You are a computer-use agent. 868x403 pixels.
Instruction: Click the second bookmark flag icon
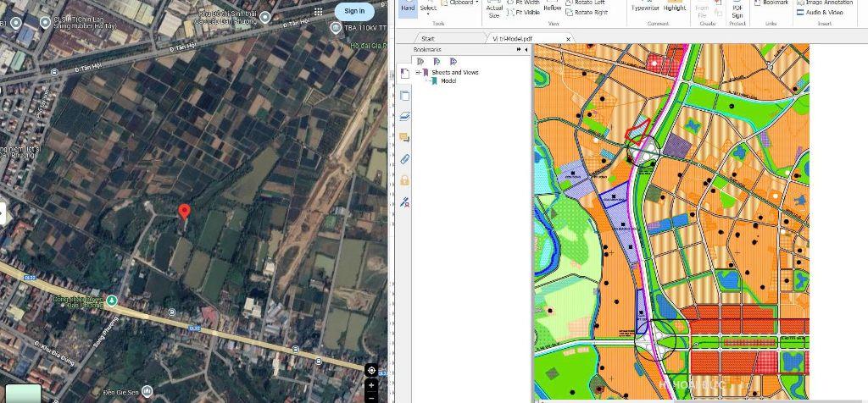coord(437,61)
